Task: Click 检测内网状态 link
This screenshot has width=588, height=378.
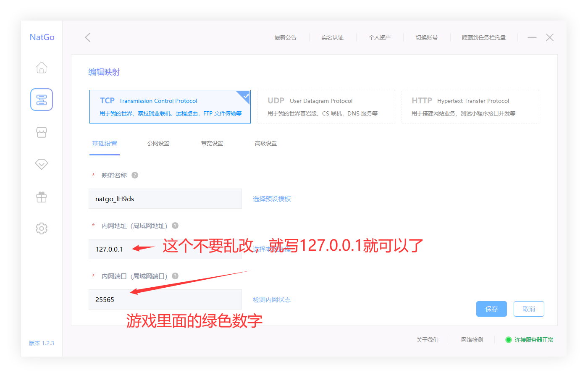Action: 272,299
